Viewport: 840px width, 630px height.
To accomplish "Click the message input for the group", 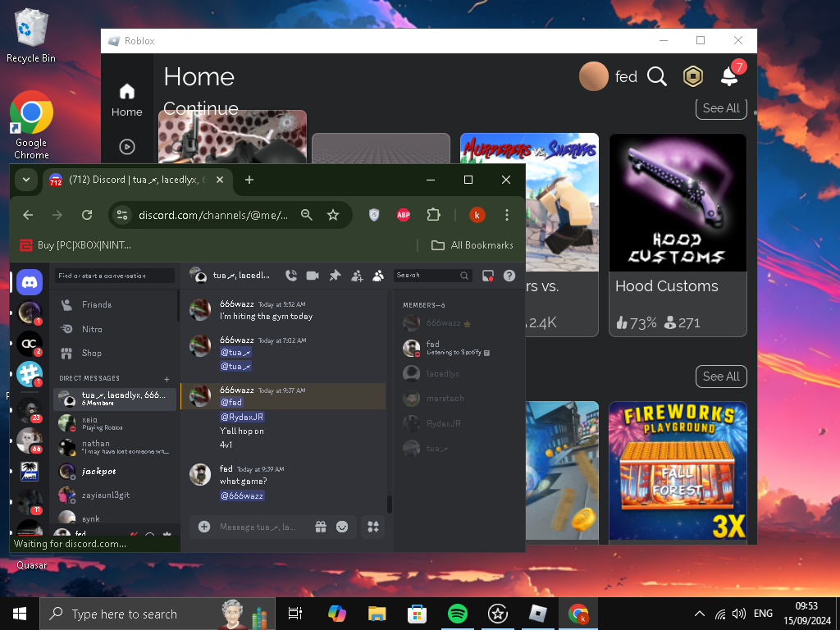I will (x=260, y=527).
